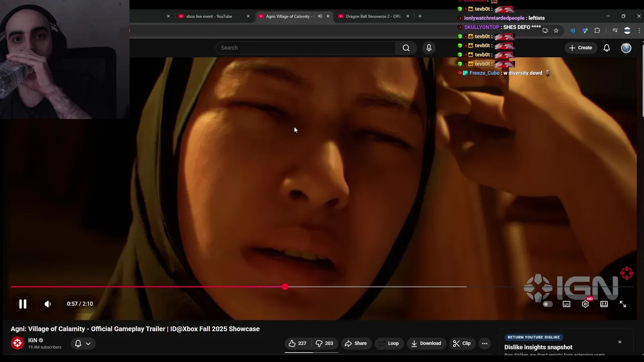This screenshot has height=362, width=644.
Task: Open the video settings gear
Action: tap(585, 304)
